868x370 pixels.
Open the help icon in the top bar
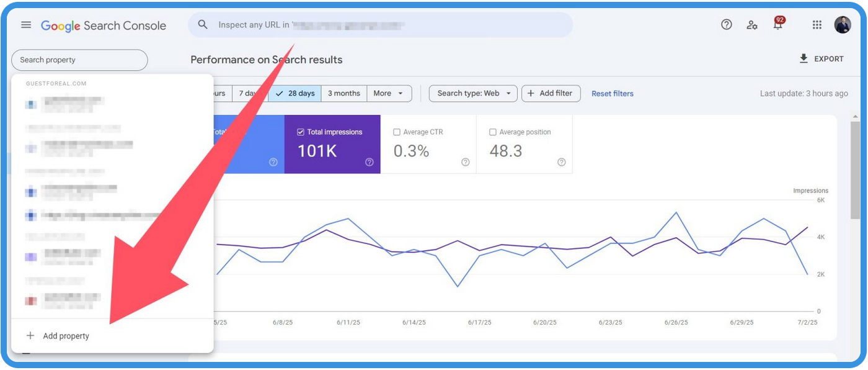click(725, 25)
